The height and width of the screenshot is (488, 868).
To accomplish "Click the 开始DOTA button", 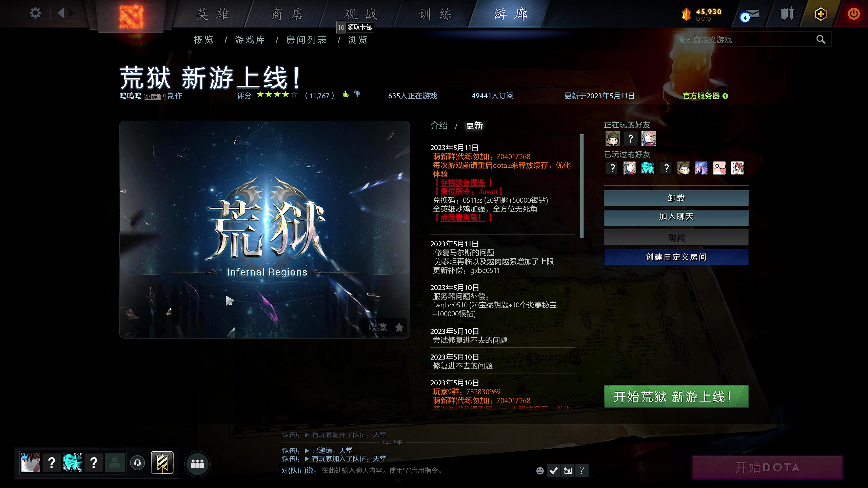I will (x=768, y=468).
